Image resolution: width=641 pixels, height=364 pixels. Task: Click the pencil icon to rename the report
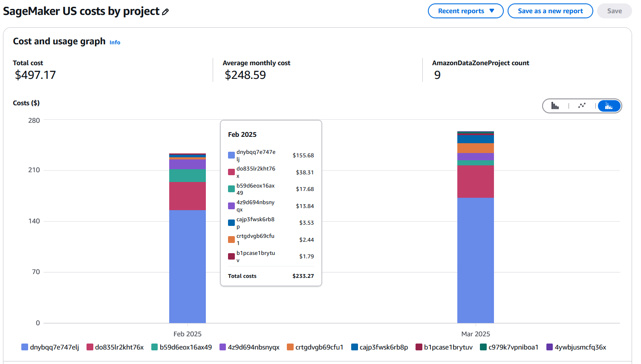coord(165,12)
